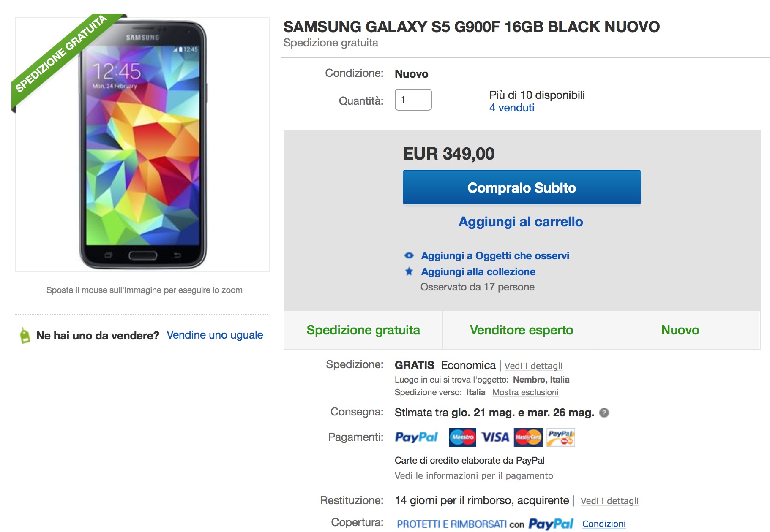Viewport: 770px width, 532px height.
Task: Open shipping Vedi i dettagli link
Action: (x=533, y=366)
